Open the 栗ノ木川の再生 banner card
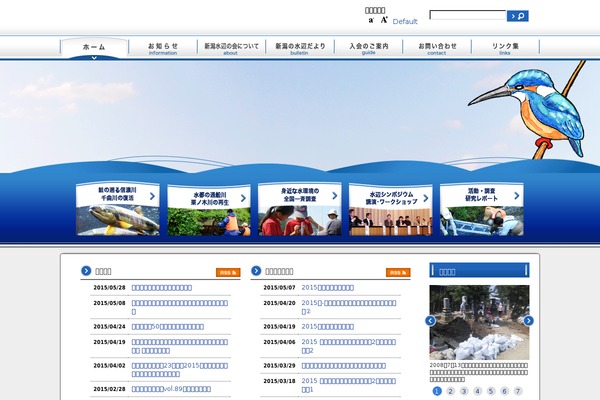 coord(209,210)
